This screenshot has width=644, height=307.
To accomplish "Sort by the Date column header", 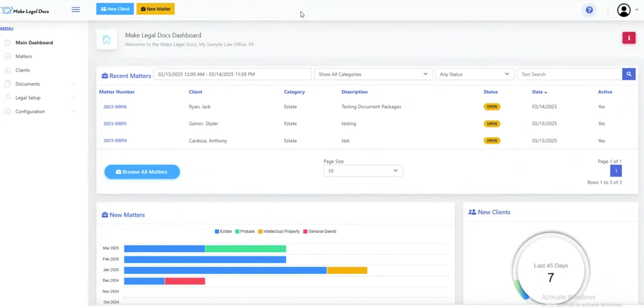I will [x=539, y=92].
